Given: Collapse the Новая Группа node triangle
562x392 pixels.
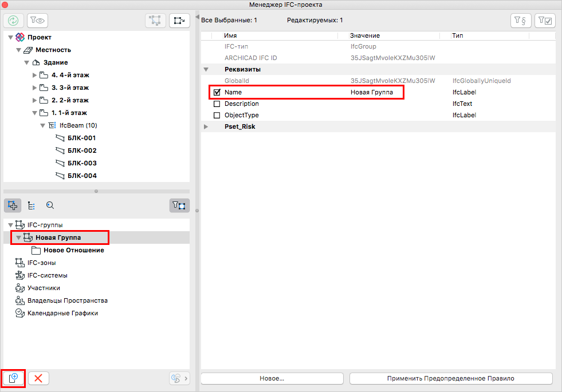Looking at the screenshot, I should pos(19,237).
